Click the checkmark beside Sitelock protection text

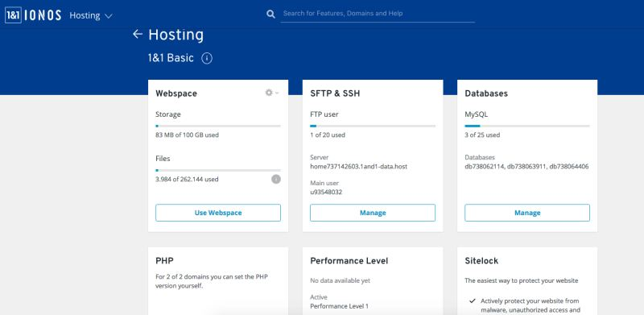pos(473,300)
